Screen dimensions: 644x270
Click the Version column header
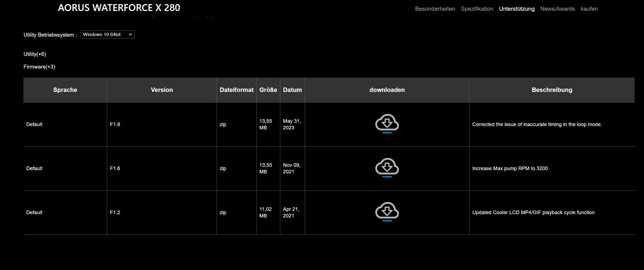click(x=162, y=90)
